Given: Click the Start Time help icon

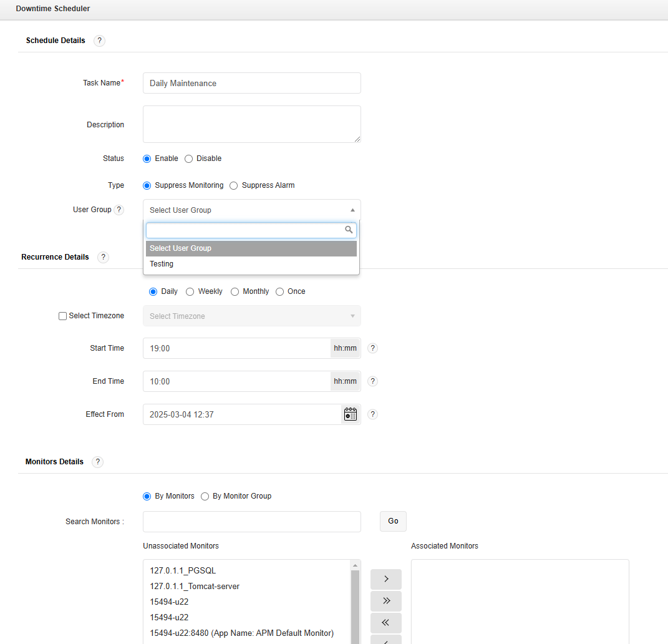Looking at the screenshot, I should click(372, 348).
